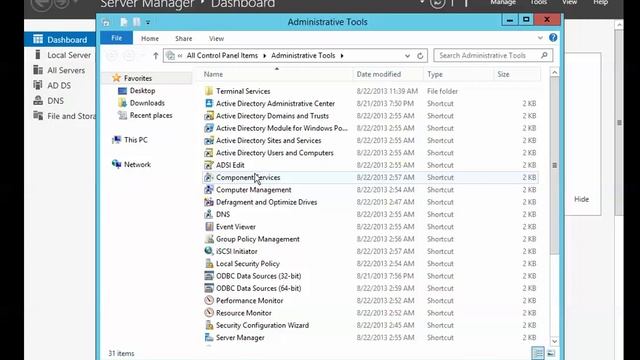
Task: Select File and Storage in the Server Manager sidebar
Action: pyautogui.click(x=60, y=116)
